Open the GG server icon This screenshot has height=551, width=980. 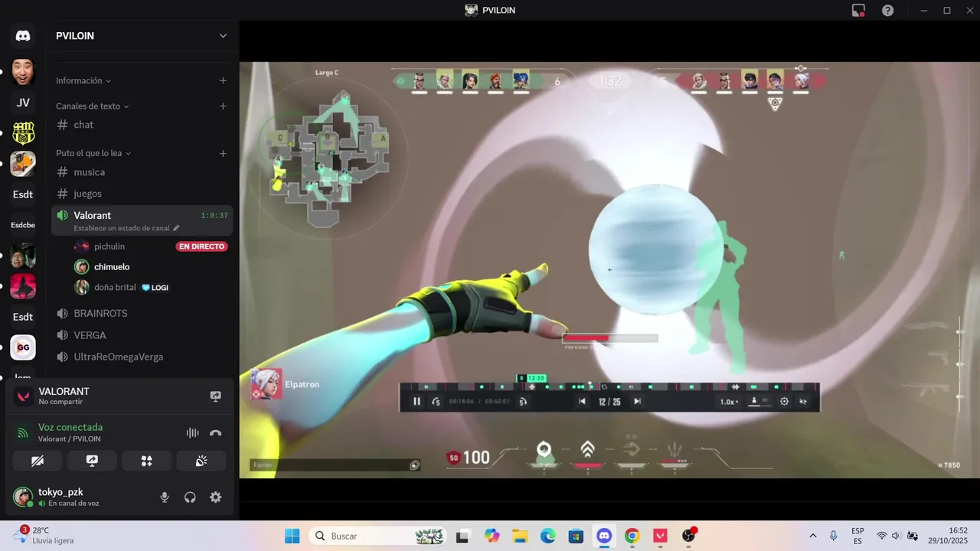23,347
